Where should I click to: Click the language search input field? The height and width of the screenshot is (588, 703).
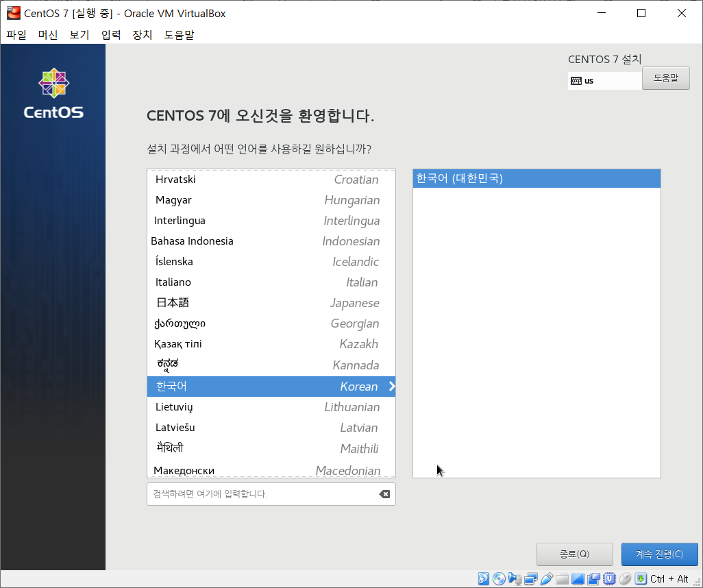tap(271, 494)
